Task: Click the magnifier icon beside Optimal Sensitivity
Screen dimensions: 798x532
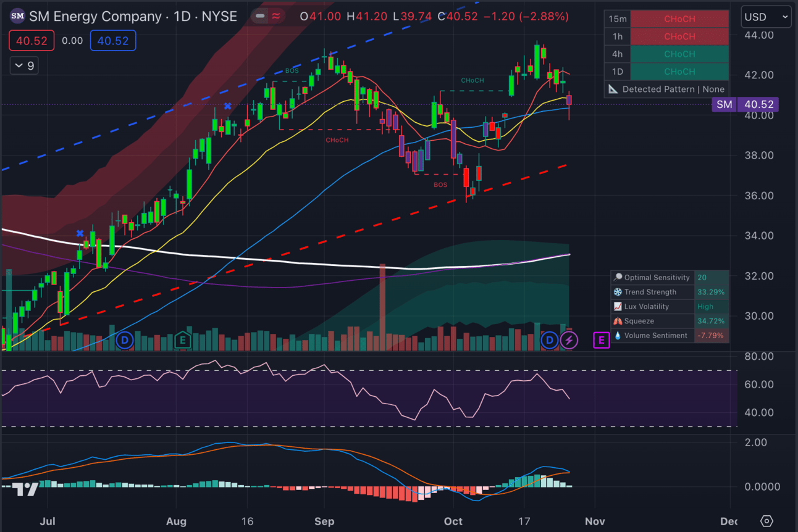Action: [x=618, y=278]
